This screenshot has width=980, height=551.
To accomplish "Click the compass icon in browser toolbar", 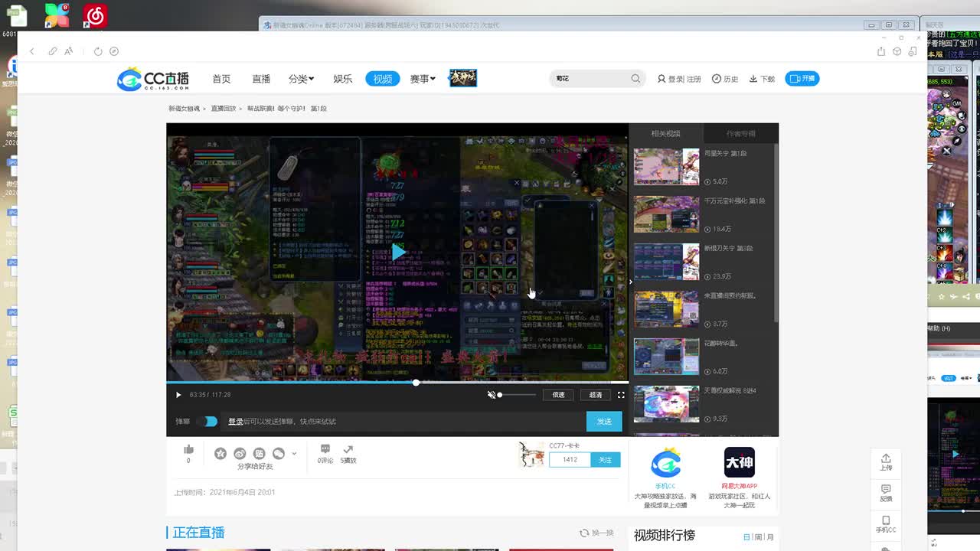I will (x=114, y=51).
